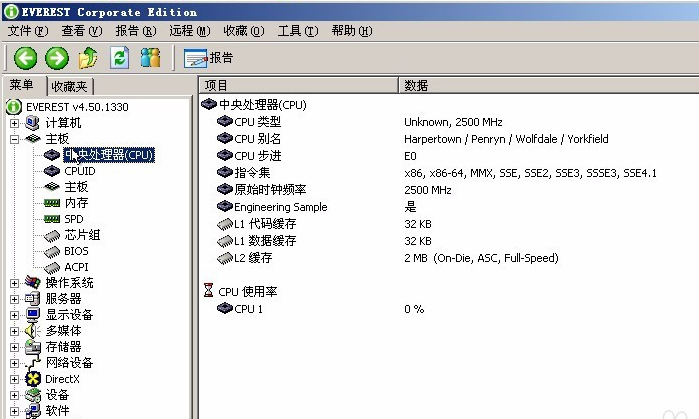Image resolution: width=699 pixels, height=419 pixels.
Task: Open the 工具(T) menu
Action: (x=298, y=31)
